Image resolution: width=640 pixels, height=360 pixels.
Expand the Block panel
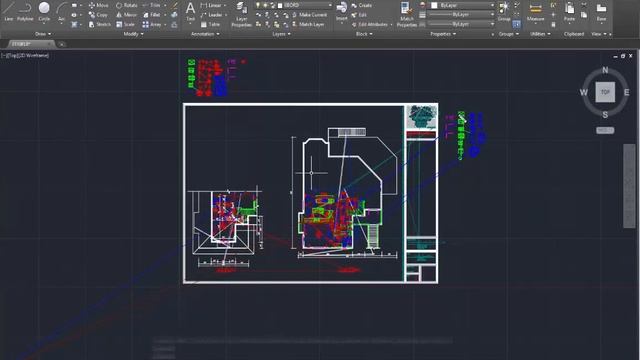pos(364,34)
